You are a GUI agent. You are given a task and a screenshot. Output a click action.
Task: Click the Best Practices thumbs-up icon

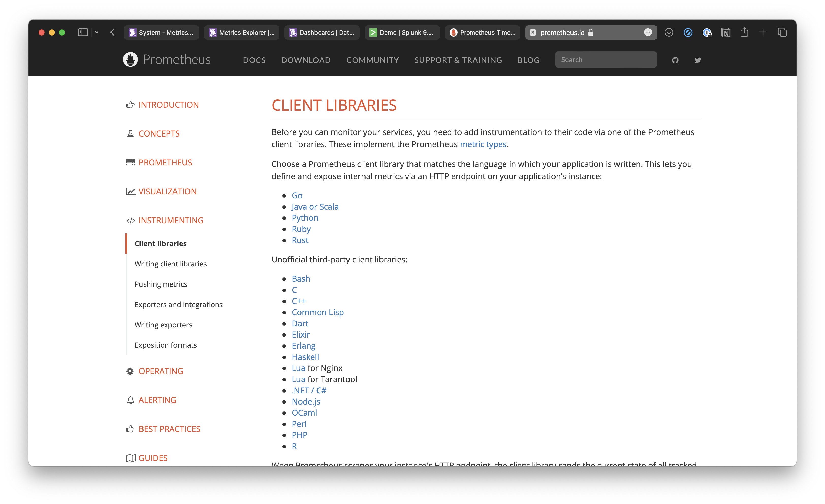[130, 429]
